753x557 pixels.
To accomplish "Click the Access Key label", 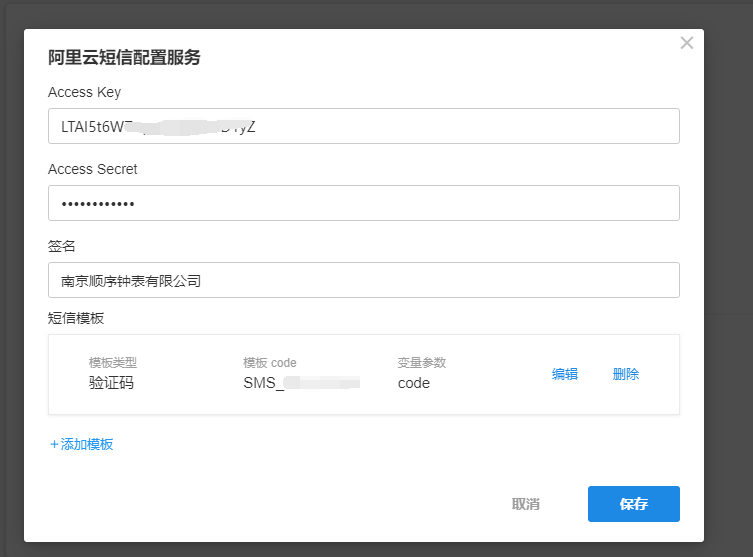I will click(85, 92).
